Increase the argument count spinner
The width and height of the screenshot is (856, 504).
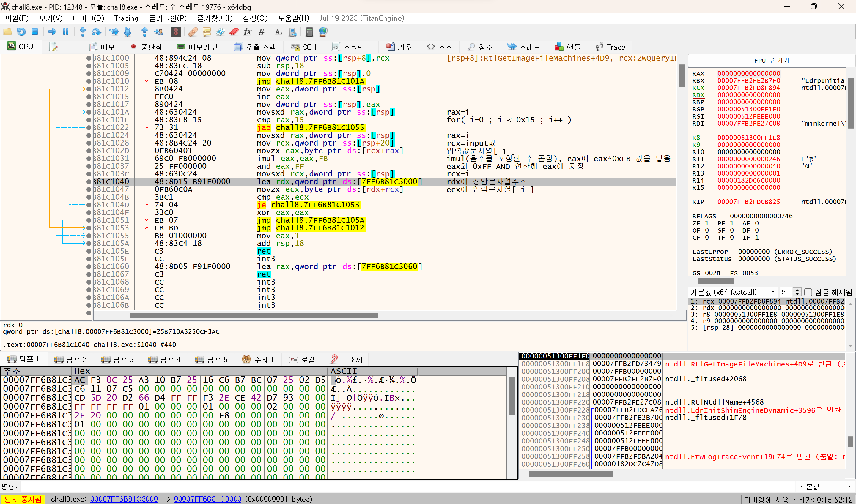[797, 290]
